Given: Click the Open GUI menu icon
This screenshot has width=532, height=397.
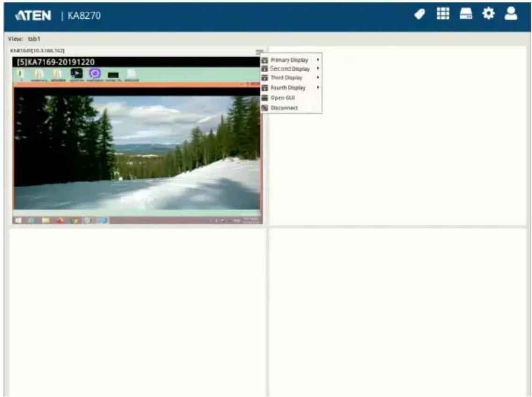Looking at the screenshot, I should pos(265,98).
